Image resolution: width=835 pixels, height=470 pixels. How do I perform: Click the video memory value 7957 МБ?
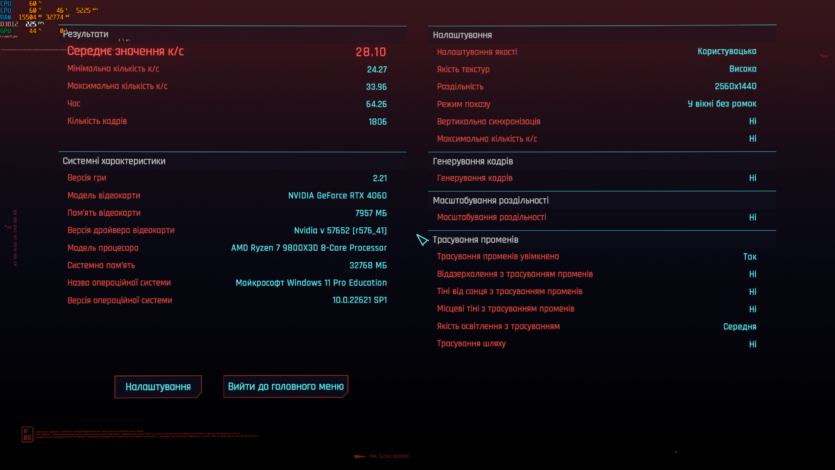(371, 213)
